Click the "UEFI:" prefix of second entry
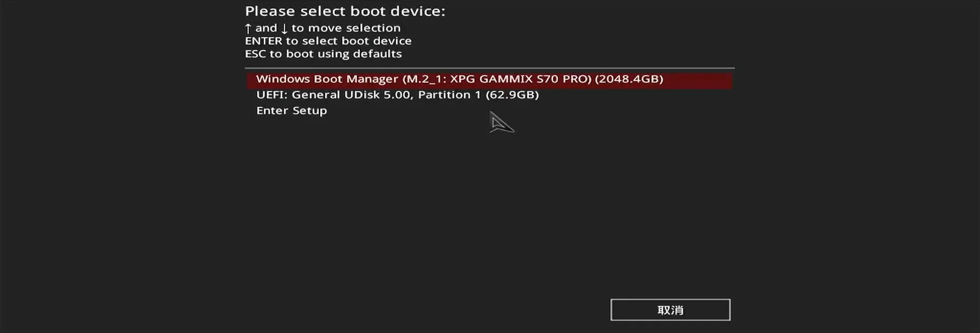Screen dimensions: 980x333 [x=272, y=95]
